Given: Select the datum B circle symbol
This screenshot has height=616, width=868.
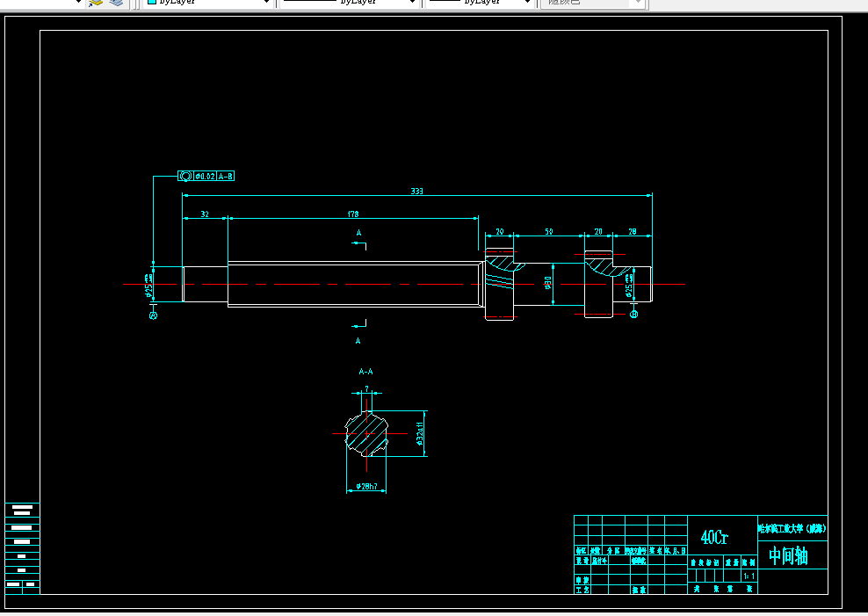Looking at the screenshot, I should pyautogui.click(x=634, y=314).
